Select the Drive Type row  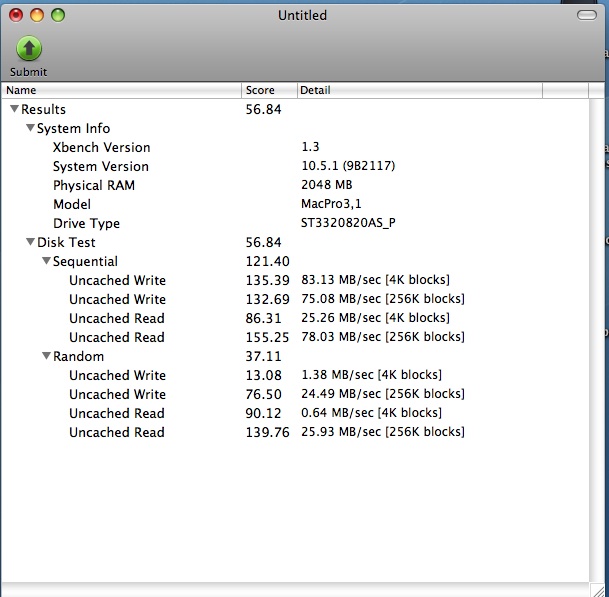coord(295,223)
